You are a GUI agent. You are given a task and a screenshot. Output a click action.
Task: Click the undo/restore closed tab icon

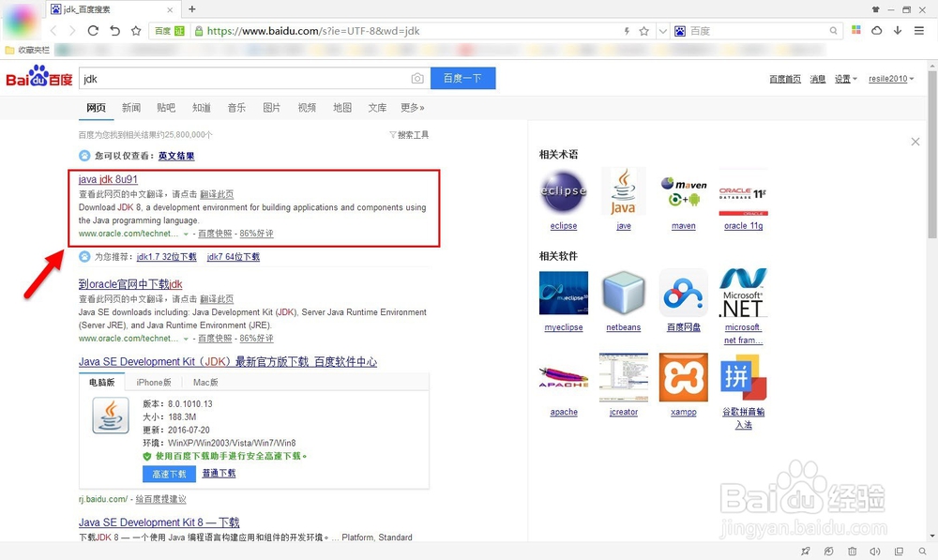114,31
